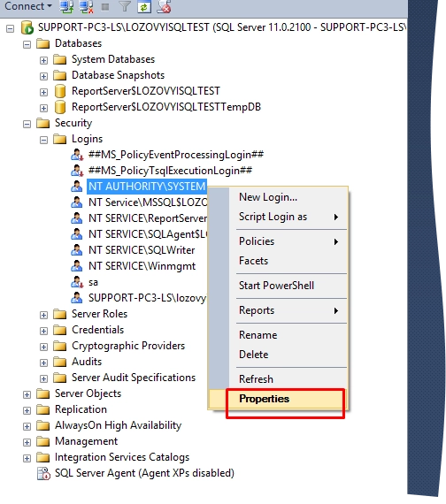Expand the Cryptographic Providers folder
The image size is (446, 504).
point(43,347)
